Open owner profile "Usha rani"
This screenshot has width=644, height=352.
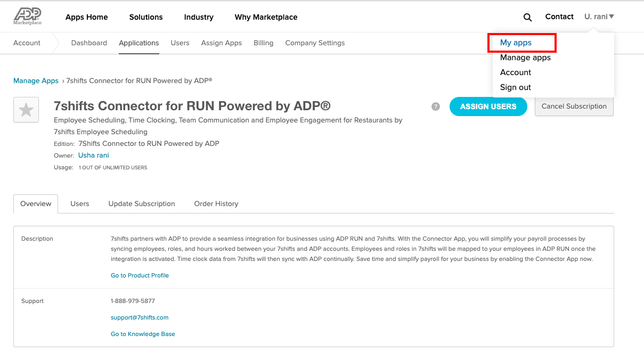click(x=93, y=155)
